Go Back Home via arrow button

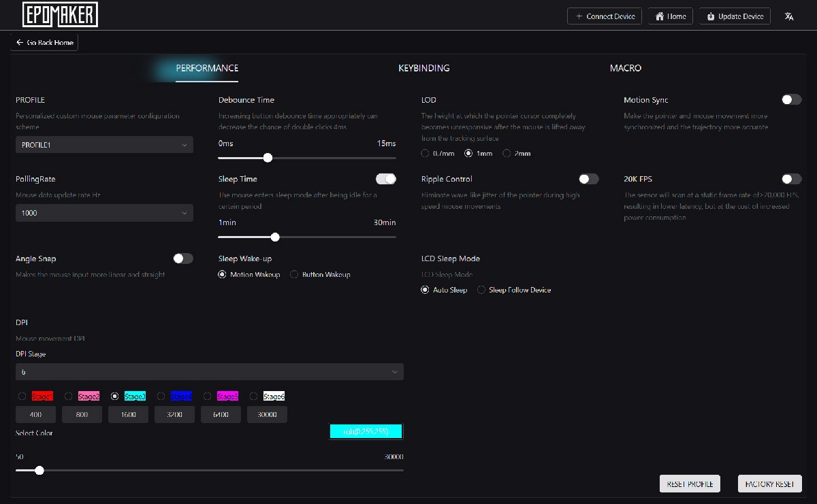point(44,42)
